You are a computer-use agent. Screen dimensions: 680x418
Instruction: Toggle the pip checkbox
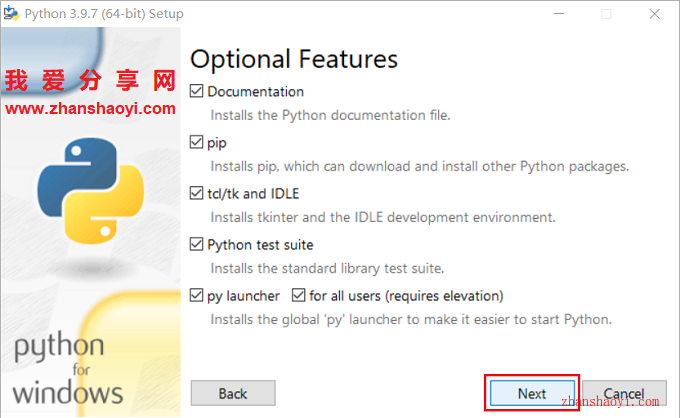pyautogui.click(x=196, y=142)
